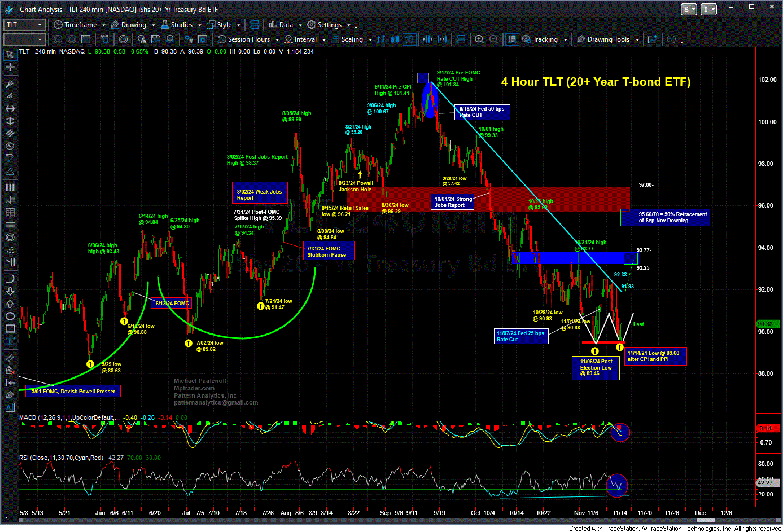Click the add chart icon with plus
This screenshot has width=783, height=532.
click(652, 39)
